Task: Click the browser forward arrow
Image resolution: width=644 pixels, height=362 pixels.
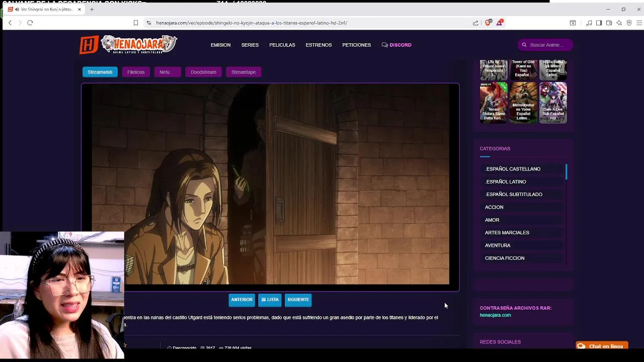Action: [x=20, y=23]
